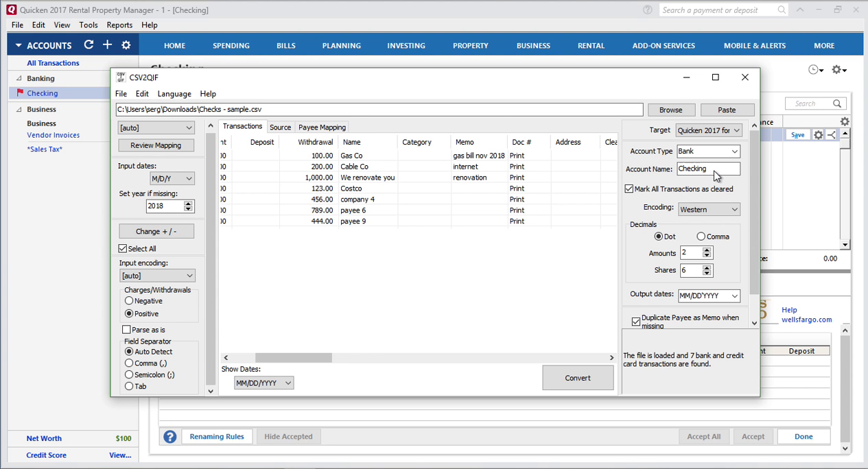The width and height of the screenshot is (868, 469).
Task: Open Target Quicken 2017 dropdown
Action: [709, 130]
